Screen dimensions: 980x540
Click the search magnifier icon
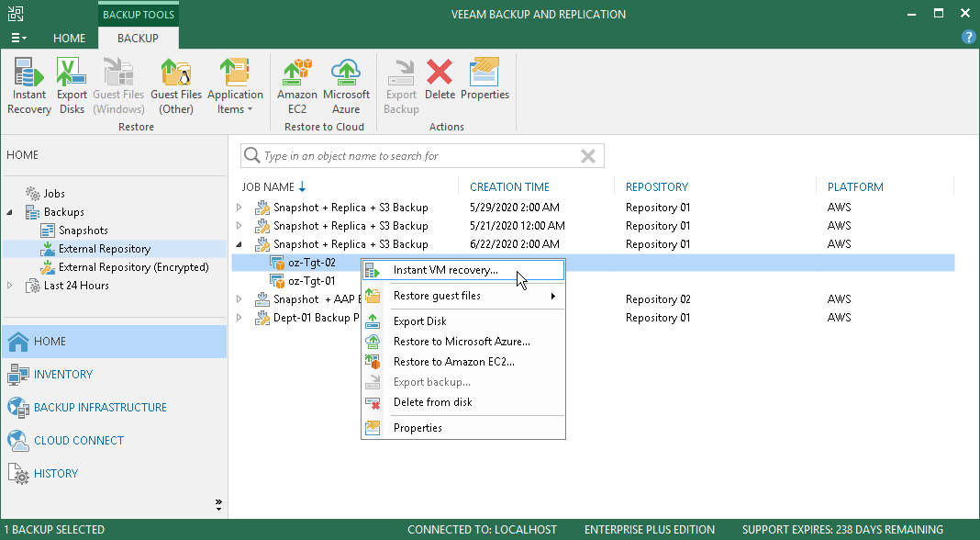(x=251, y=155)
